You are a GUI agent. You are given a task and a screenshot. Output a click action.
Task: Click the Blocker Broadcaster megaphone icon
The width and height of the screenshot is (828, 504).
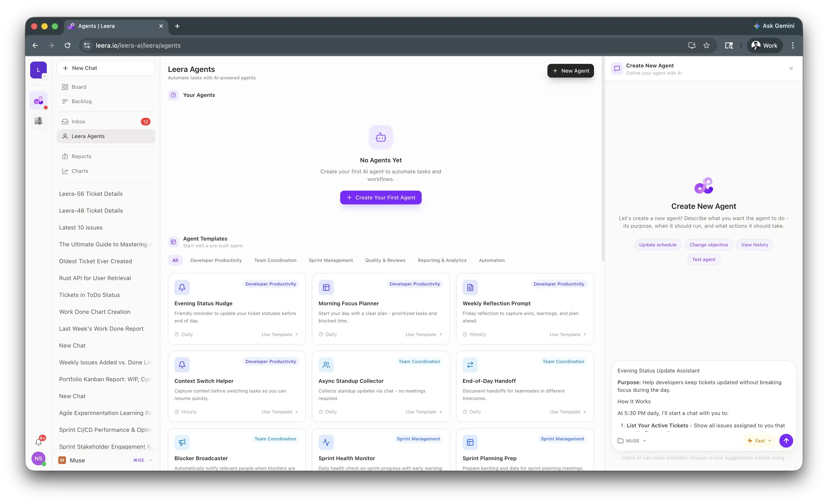pyautogui.click(x=182, y=442)
